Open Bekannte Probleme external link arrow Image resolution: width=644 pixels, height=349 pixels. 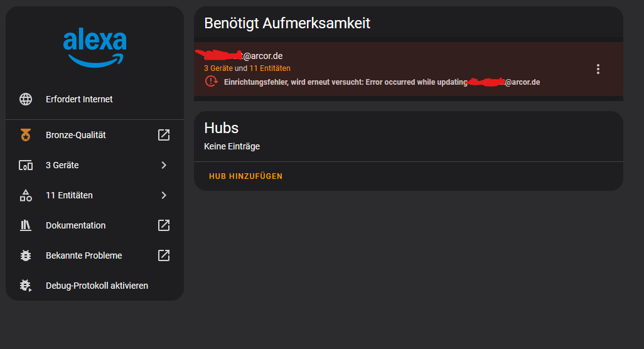pyautogui.click(x=164, y=255)
